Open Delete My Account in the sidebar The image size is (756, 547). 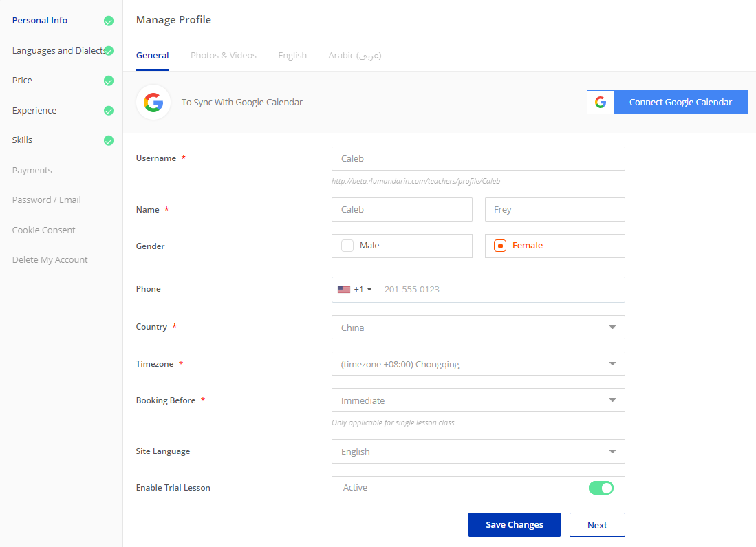click(50, 259)
